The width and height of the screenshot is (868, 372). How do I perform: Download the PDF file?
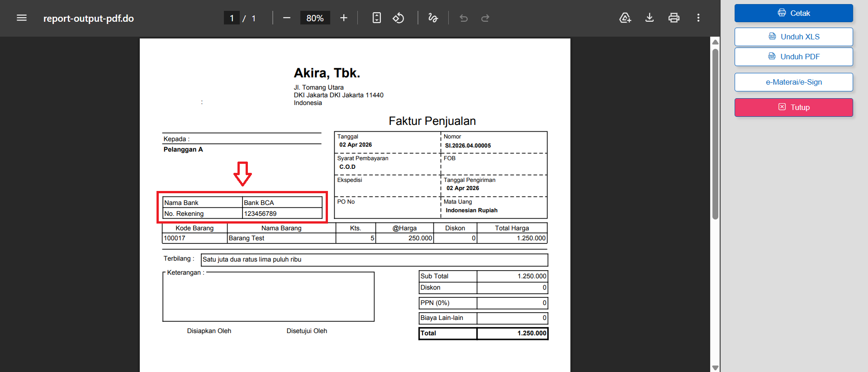tap(650, 18)
